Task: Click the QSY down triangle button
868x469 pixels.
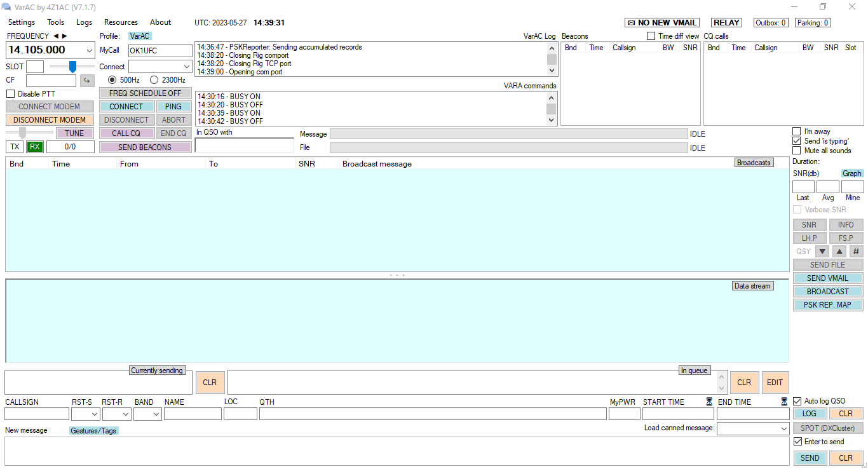Action: point(822,251)
